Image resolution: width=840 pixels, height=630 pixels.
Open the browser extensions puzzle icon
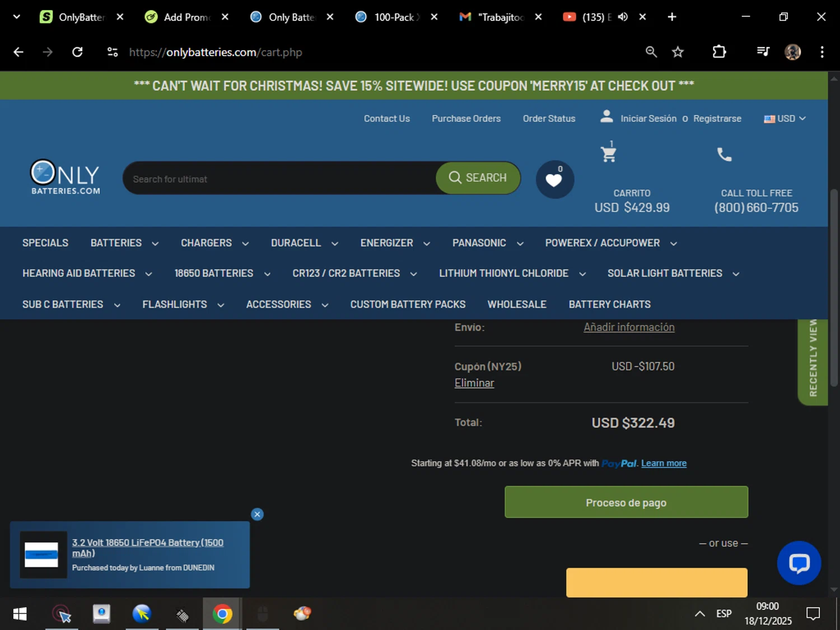(x=719, y=52)
